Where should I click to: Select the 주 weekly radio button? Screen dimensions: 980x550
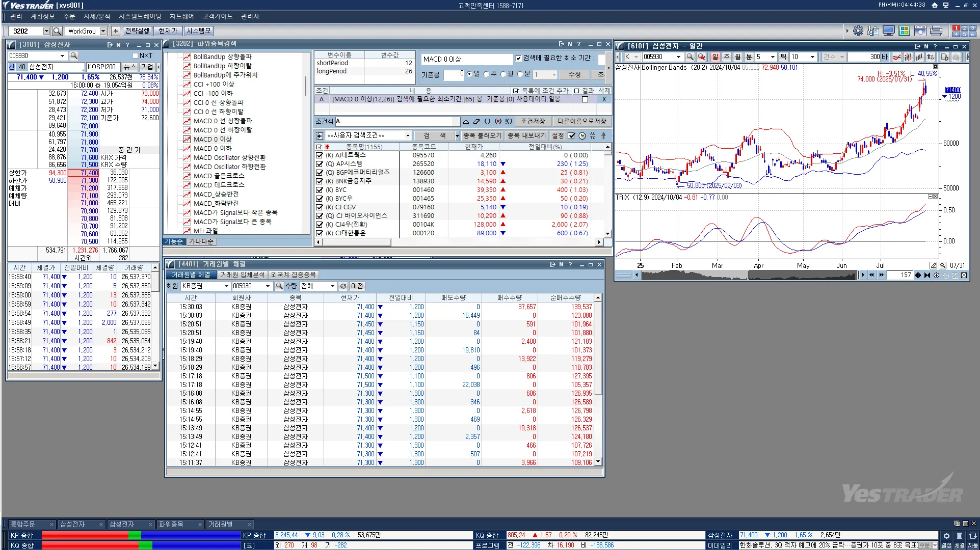(486, 74)
